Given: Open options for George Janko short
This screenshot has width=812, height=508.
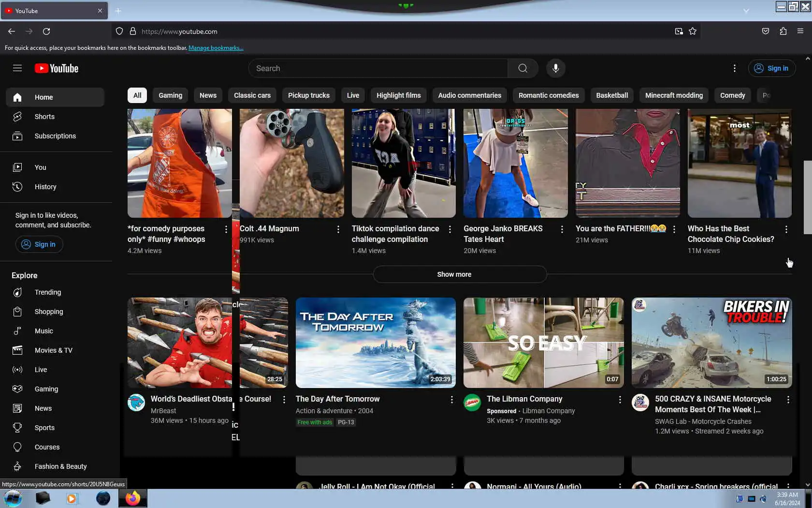Looking at the screenshot, I should tap(562, 229).
